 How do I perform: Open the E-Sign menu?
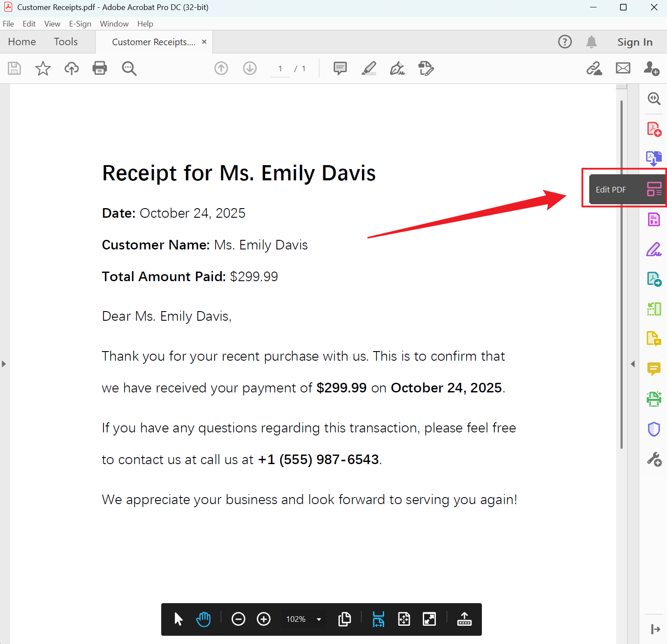click(x=80, y=24)
